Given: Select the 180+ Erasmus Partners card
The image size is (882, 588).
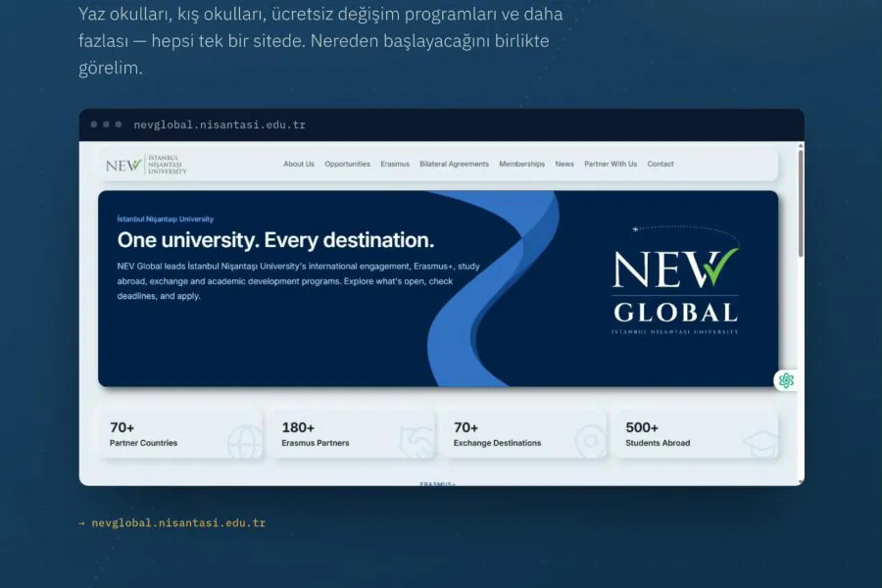Looking at the screenshot, I should [x=354, y=434].
